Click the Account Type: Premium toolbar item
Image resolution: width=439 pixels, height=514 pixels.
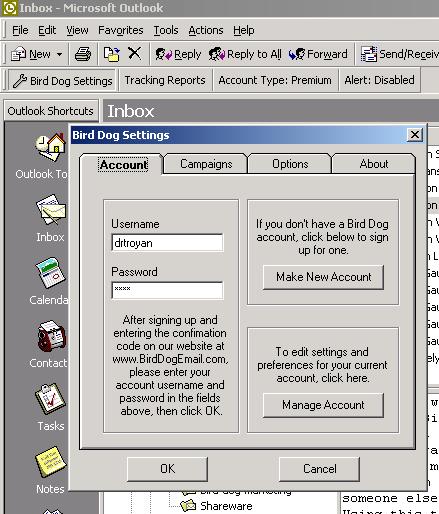click(x=275, y=80)
